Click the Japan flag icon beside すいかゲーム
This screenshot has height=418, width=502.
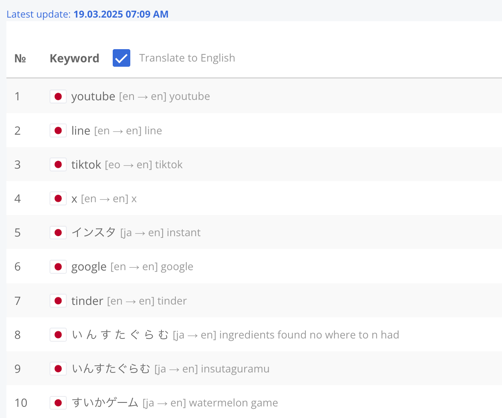58,403
